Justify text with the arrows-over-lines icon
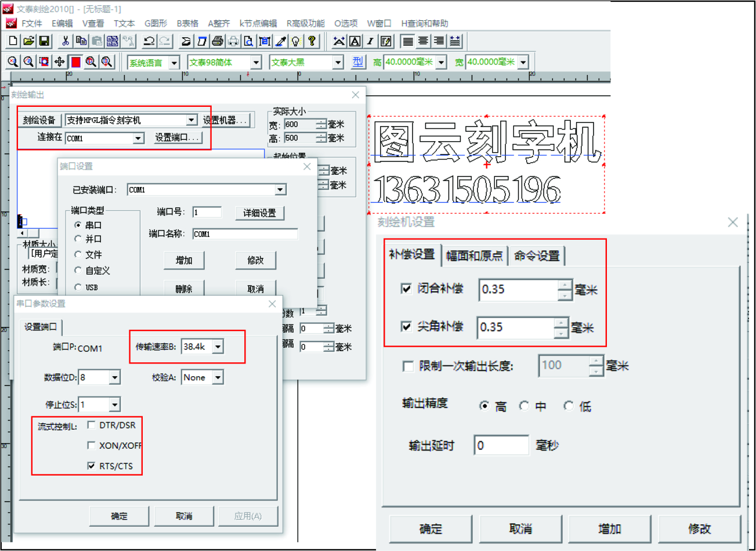The height and width of the screenshot is (551, 756). click(455, 41)
